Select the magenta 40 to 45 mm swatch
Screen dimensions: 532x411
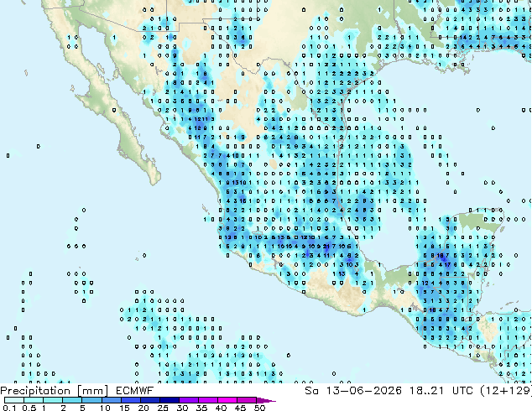(x=227, y=400)
